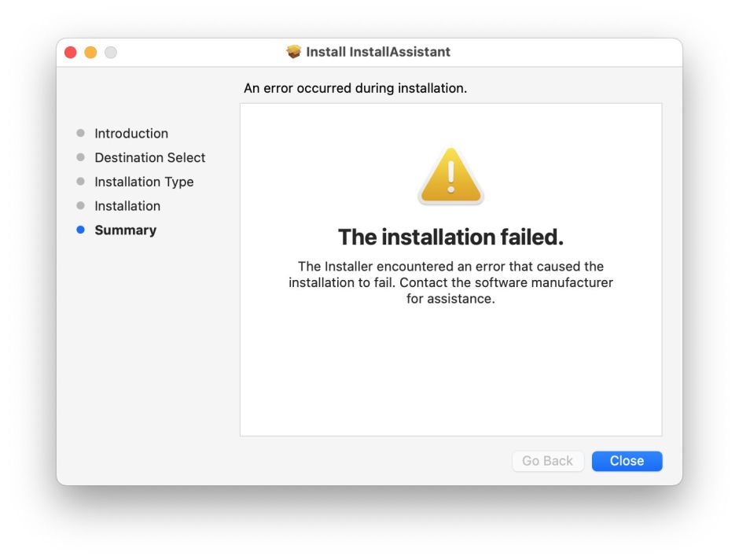Click the yellow warning triangle icon
Screen dimensions: 739x560
pos(450,177)
